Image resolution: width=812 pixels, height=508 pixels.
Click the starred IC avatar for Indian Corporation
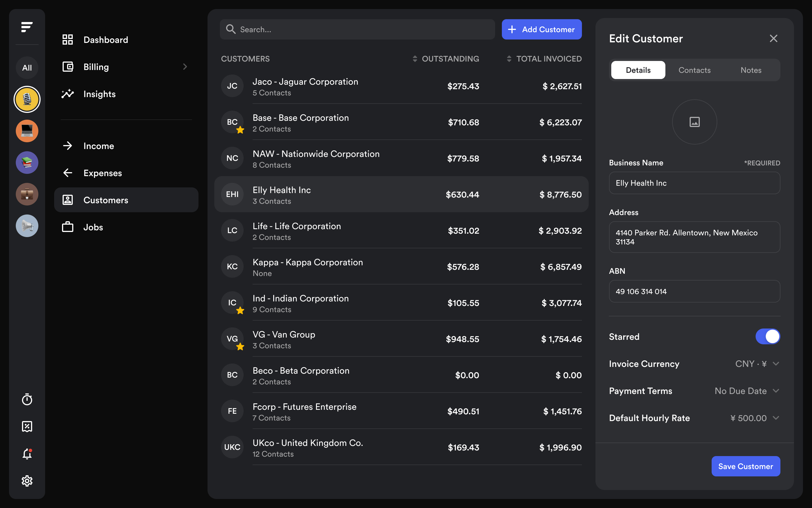(232, 303)
